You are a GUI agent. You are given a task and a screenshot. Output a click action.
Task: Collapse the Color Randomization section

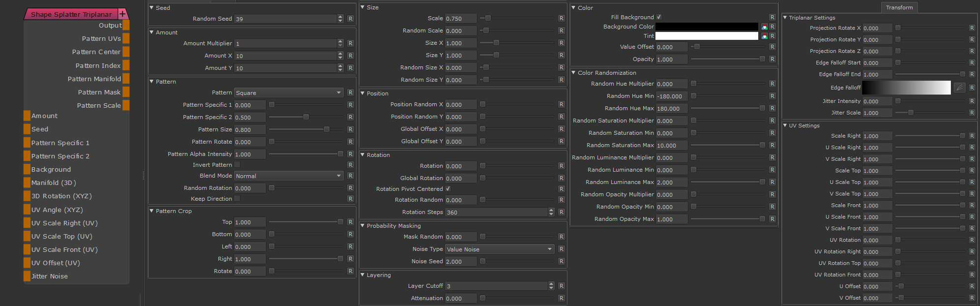click(573, 72)
